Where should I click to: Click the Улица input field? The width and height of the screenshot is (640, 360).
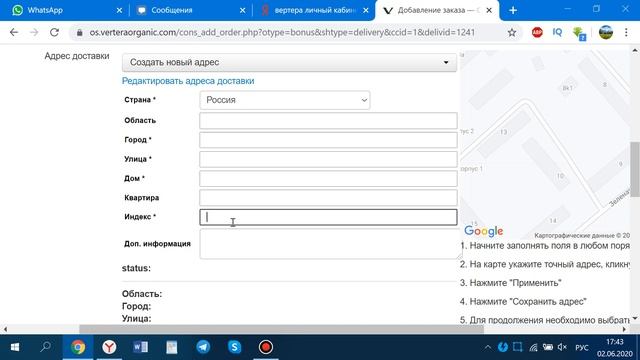coord(328,159)
